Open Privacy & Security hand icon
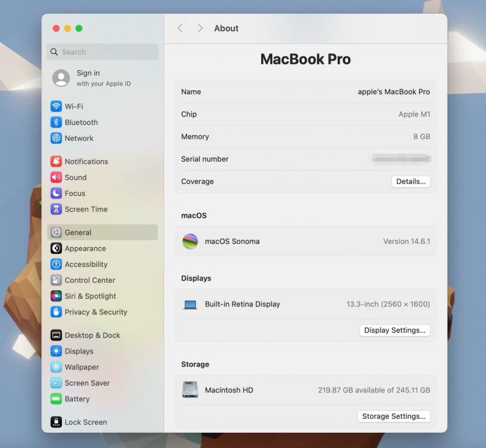The width and height of the screenshot is (486, 448). pyautogui.click(x=56, y=312)
